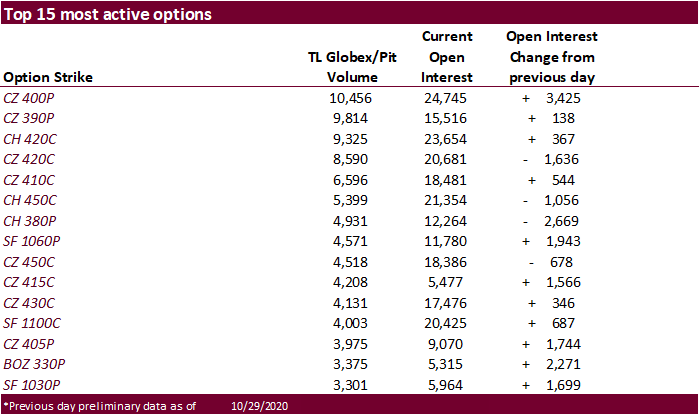This screenshot has height=416, width=700.
Task: Select the CZ 410C strike cell
Action: coord(31,180)
